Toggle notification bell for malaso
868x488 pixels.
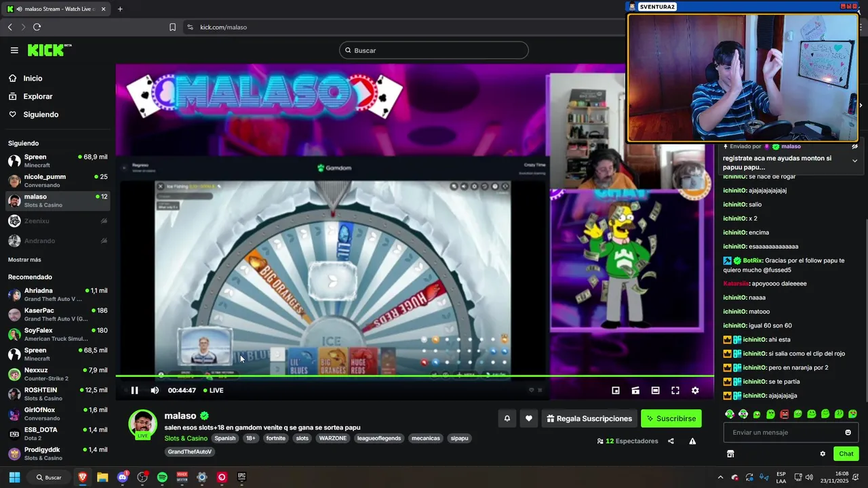click(507, 419)
